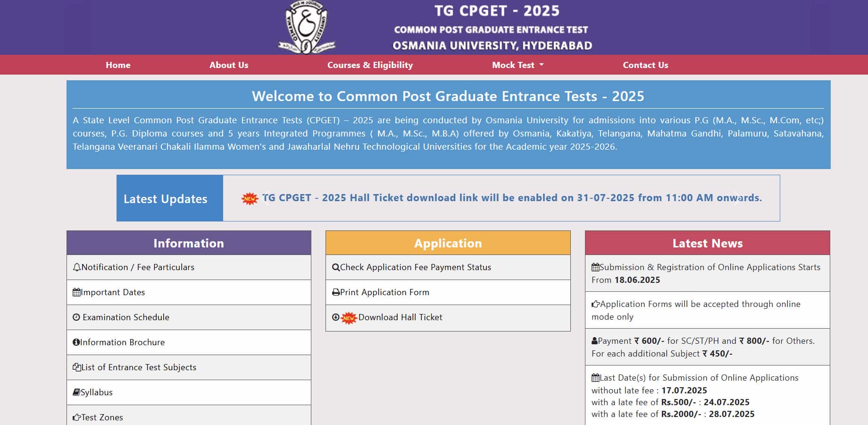Click the welcome paragraph beginning 'A State Level Common'
This screenshot has width=868, height=425.
(448, 134)
